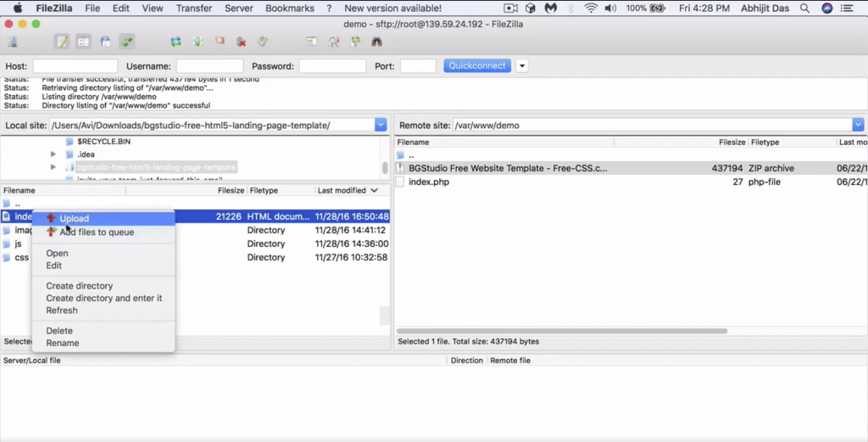
Task: Click the Local site path field
Action: click(212, 126)
